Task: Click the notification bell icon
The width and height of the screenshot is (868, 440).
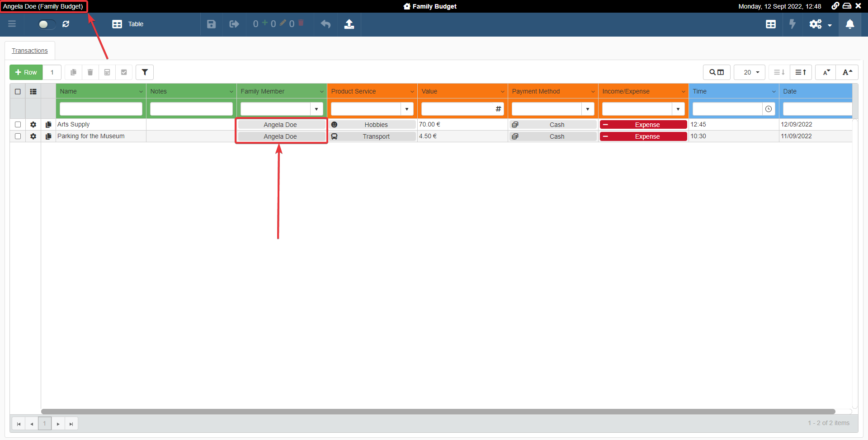Action: coord(849,24)
